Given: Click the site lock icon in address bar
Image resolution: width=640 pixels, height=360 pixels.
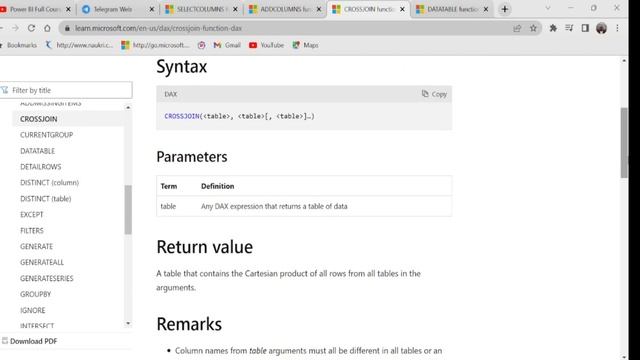Looking at the screenshot, I should tap(67, 28).
